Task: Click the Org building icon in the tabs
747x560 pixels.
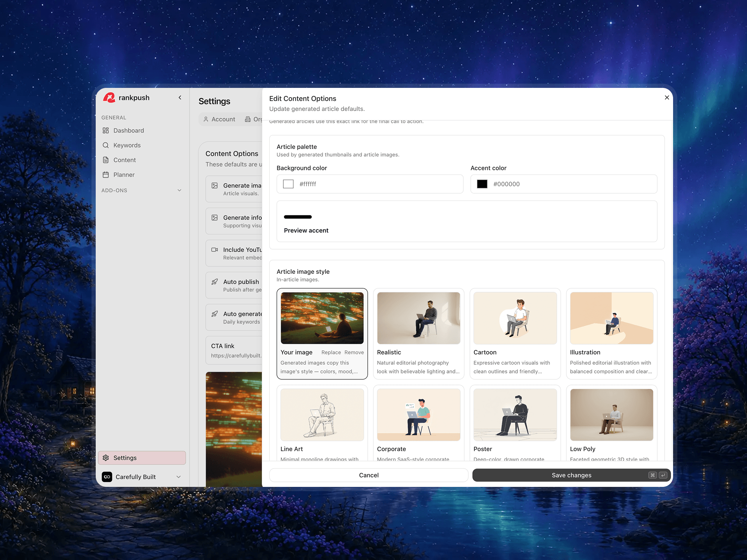Action: (248, 119)
